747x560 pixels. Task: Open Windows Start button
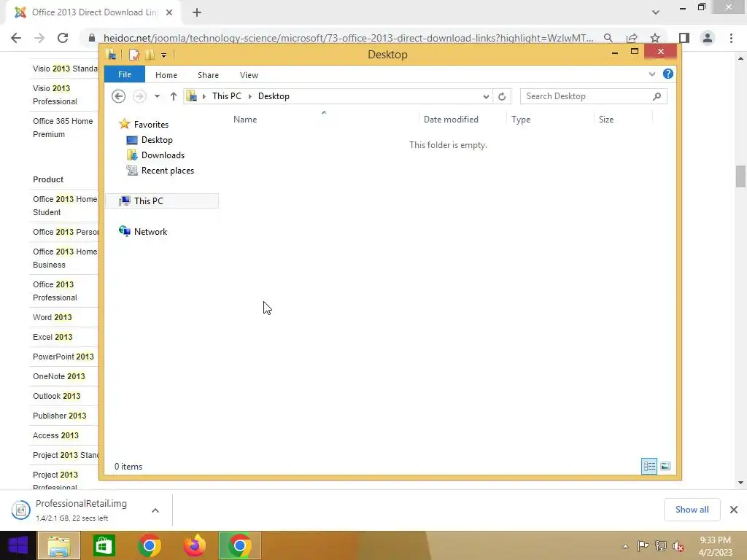[x=18, y=545]
